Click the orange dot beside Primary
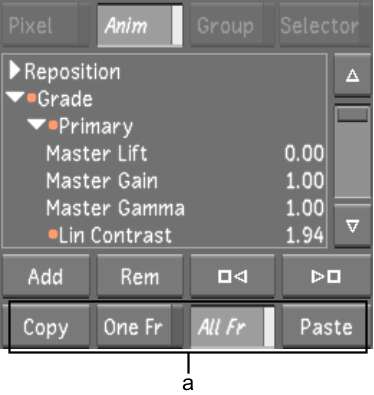 click(53, 126)
